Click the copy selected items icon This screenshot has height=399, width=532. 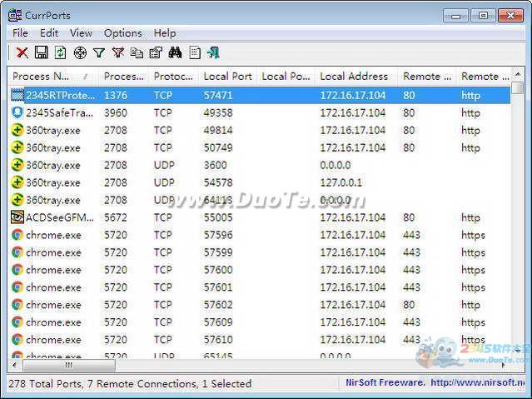137,53
